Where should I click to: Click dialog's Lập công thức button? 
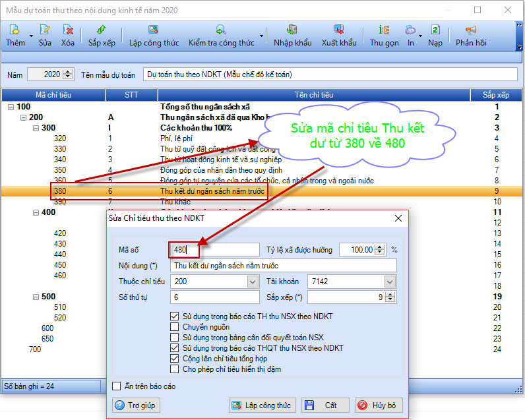pos(262,405)
